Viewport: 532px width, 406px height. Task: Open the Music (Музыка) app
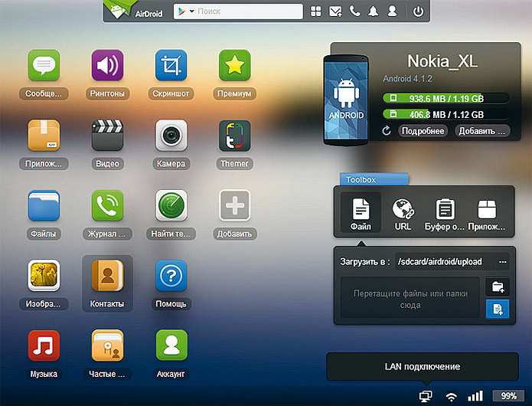pos(44,345)
